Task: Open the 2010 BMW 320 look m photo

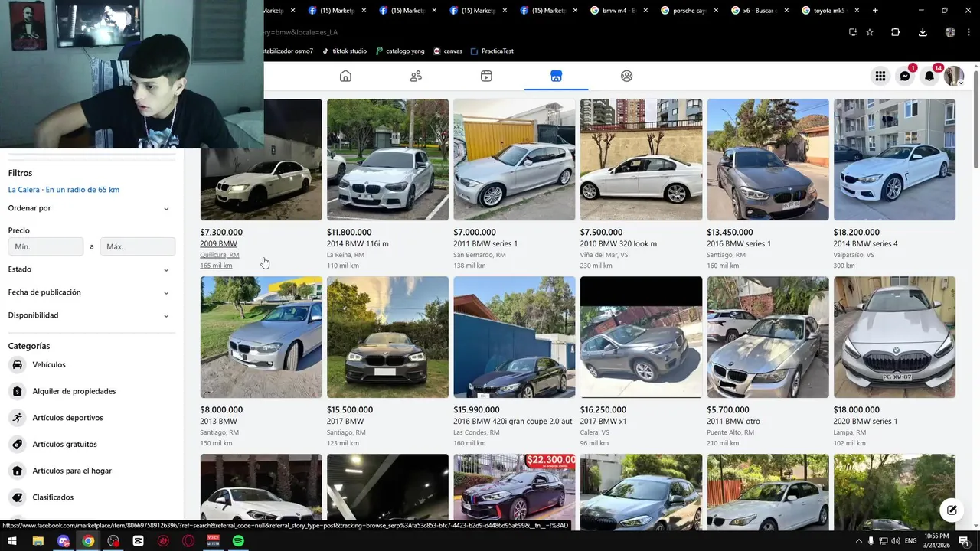Action: pos(641,160)
